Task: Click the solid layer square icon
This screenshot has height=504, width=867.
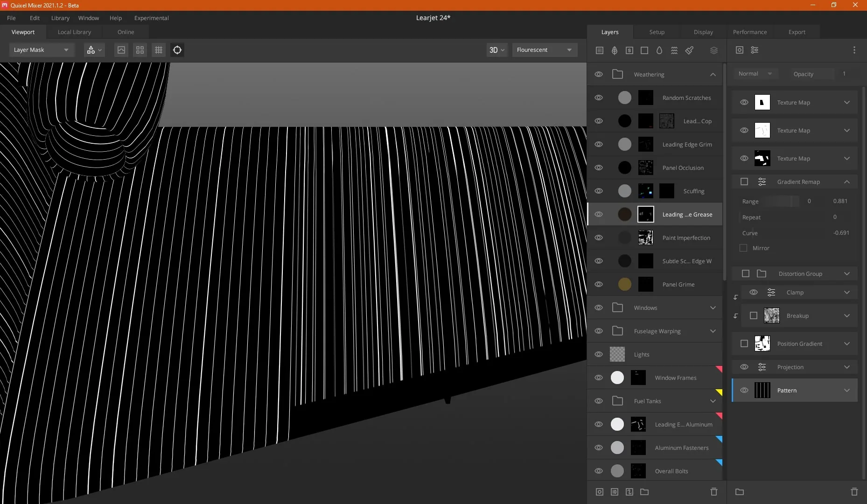Action: pyautogui.click(x=644, y=50)
